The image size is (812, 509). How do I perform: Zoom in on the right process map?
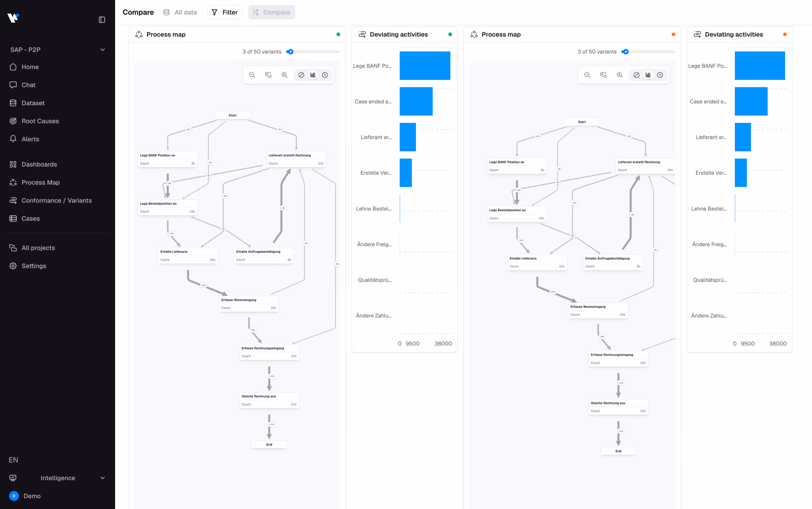click(x=620, y=75)
